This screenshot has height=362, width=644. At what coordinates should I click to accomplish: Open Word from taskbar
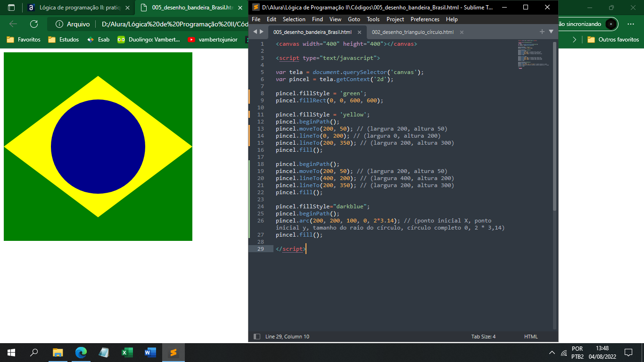150,353
